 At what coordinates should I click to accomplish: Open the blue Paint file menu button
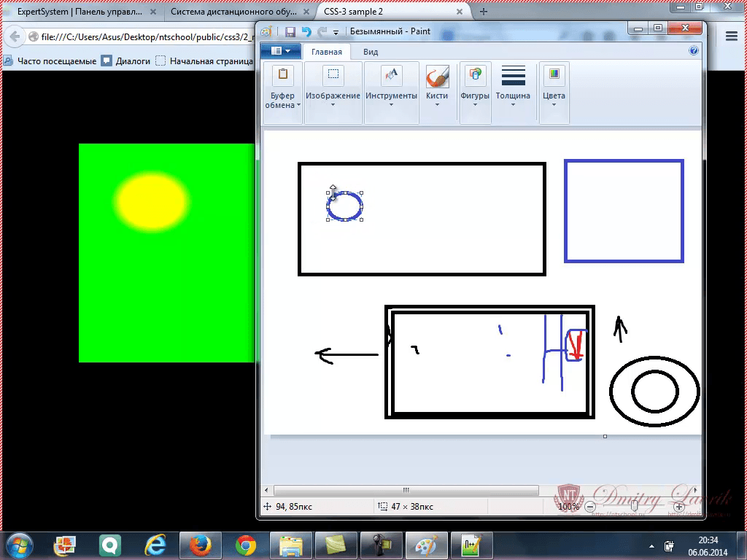tap(281, 51)
